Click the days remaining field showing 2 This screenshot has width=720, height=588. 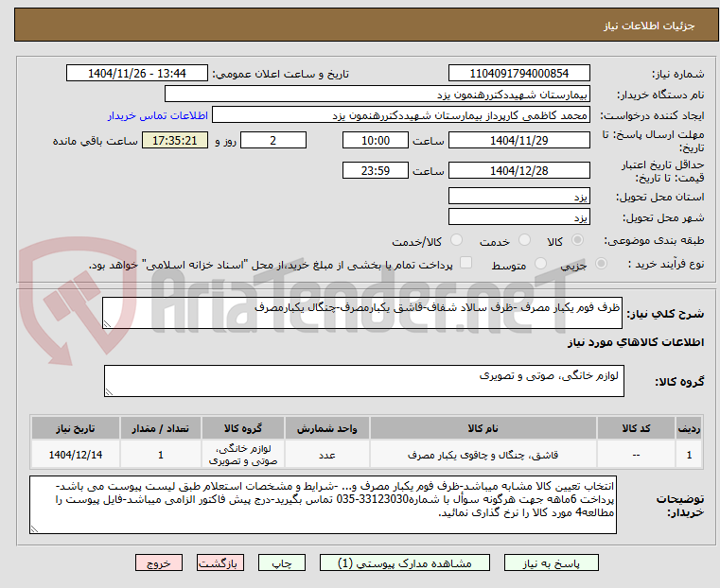point(273,140)
